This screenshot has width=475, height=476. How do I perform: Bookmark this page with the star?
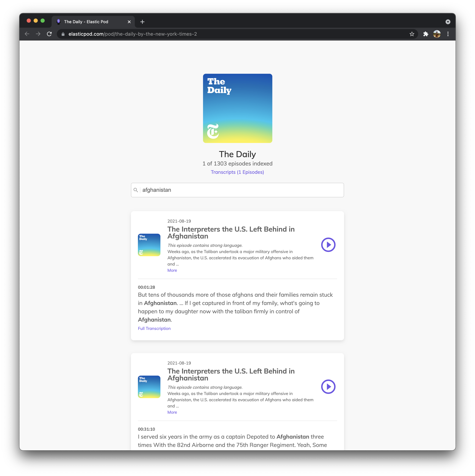pos(412,34)
